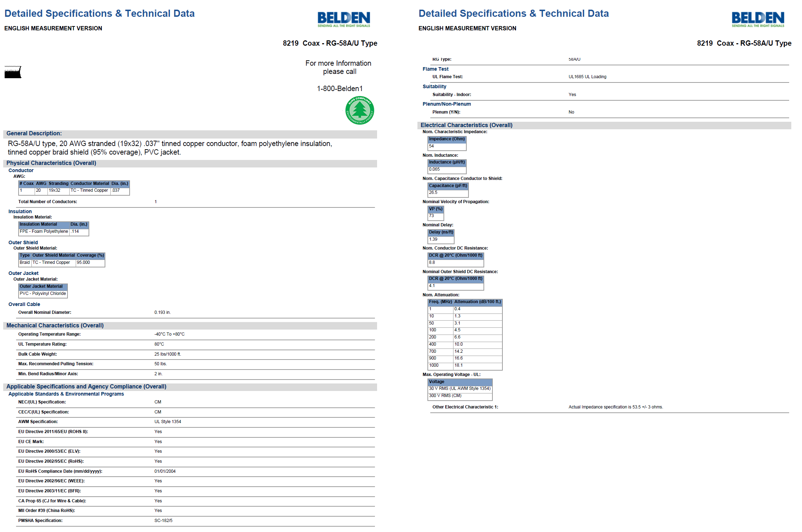The width and height of the screenshot is (802, 532).
Task: Click the General Description heading
Action: click(34, 133)
